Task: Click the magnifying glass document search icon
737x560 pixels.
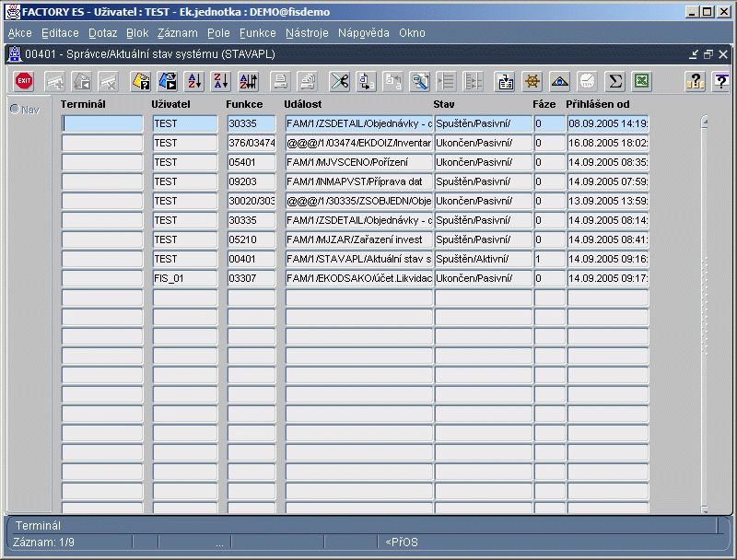Action: 420,81
